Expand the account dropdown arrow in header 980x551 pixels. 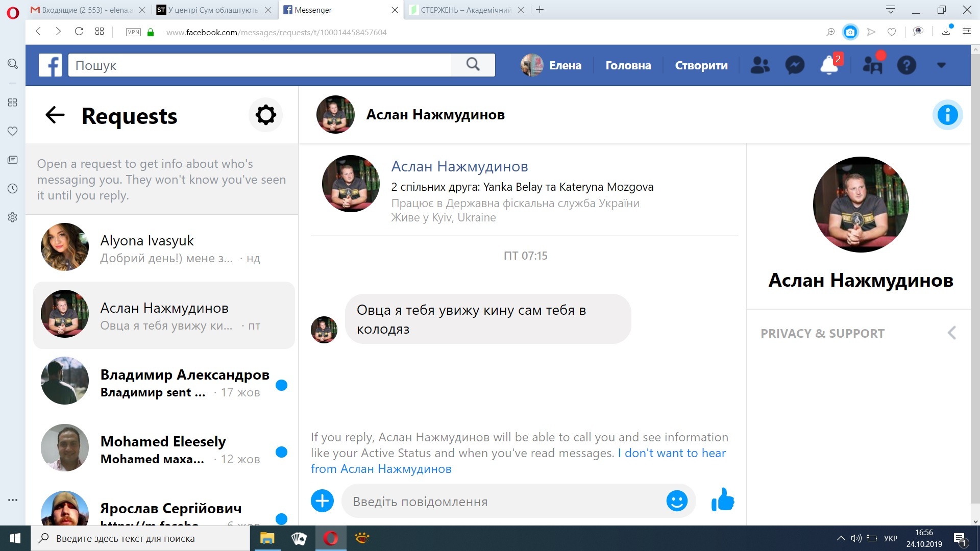click(942, 65)
